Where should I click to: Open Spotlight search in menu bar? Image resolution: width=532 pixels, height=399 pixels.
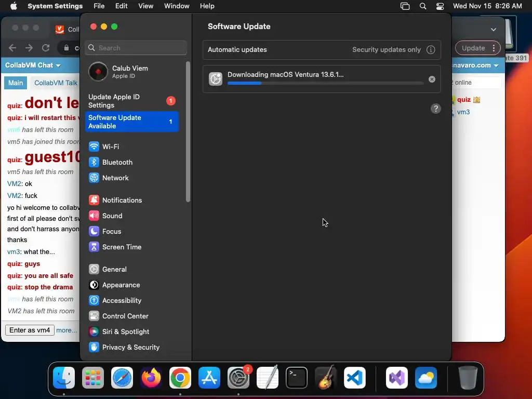(423, 6)
